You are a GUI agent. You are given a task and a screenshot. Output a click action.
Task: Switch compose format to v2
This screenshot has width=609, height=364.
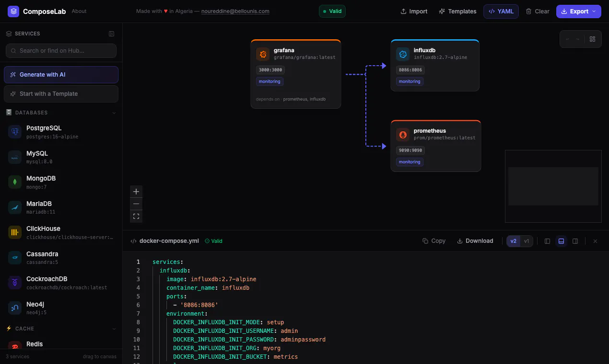[514, 241]
